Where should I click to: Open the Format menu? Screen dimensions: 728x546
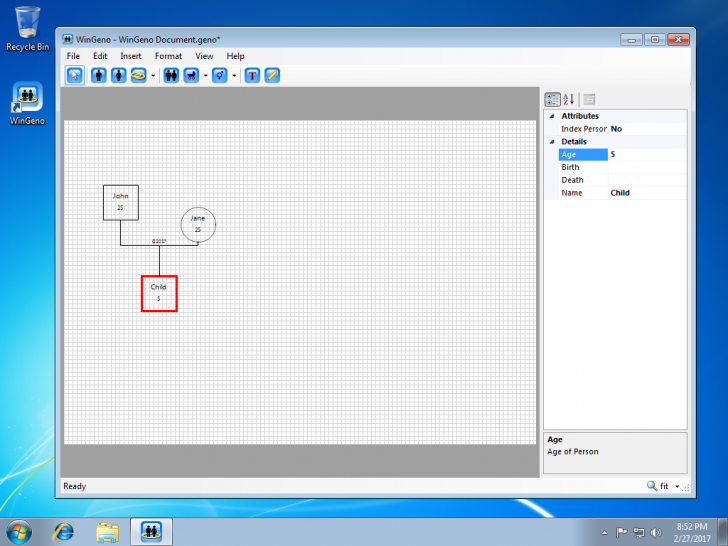[168, 56]
